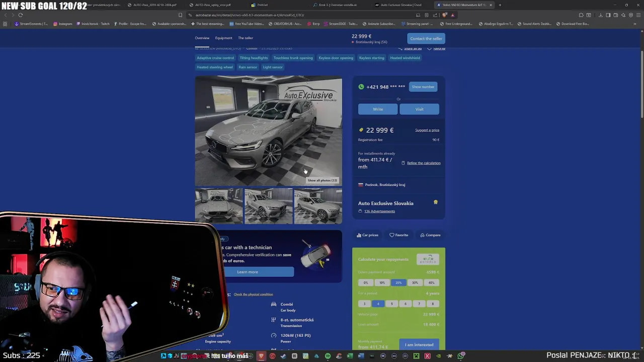Click the Write button

pos(378,109)
